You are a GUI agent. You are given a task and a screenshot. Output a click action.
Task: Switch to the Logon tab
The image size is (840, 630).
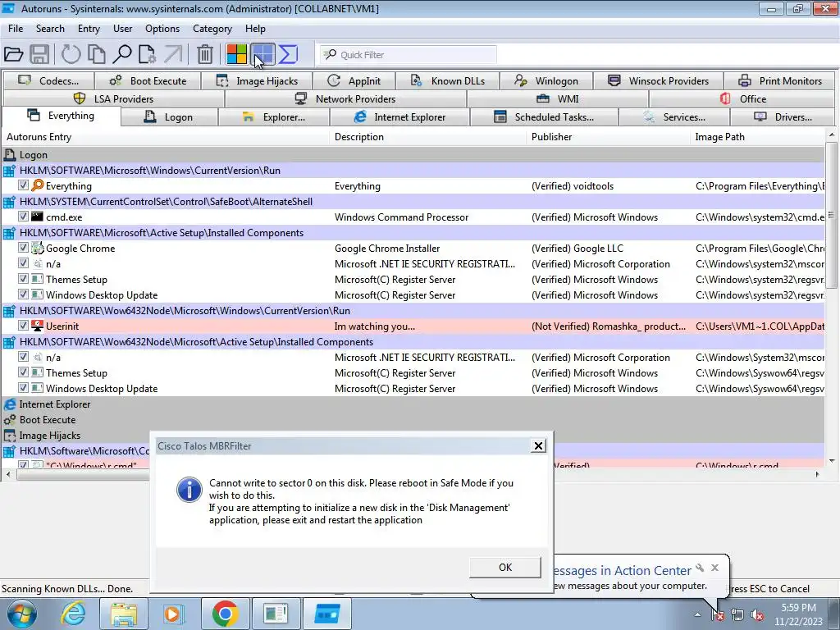coord(169,116)
